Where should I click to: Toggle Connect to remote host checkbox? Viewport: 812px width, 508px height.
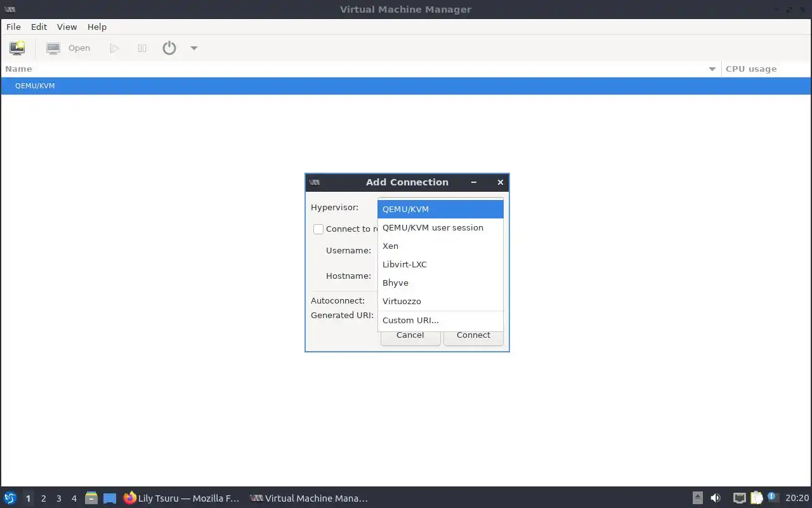click(318, 229)
